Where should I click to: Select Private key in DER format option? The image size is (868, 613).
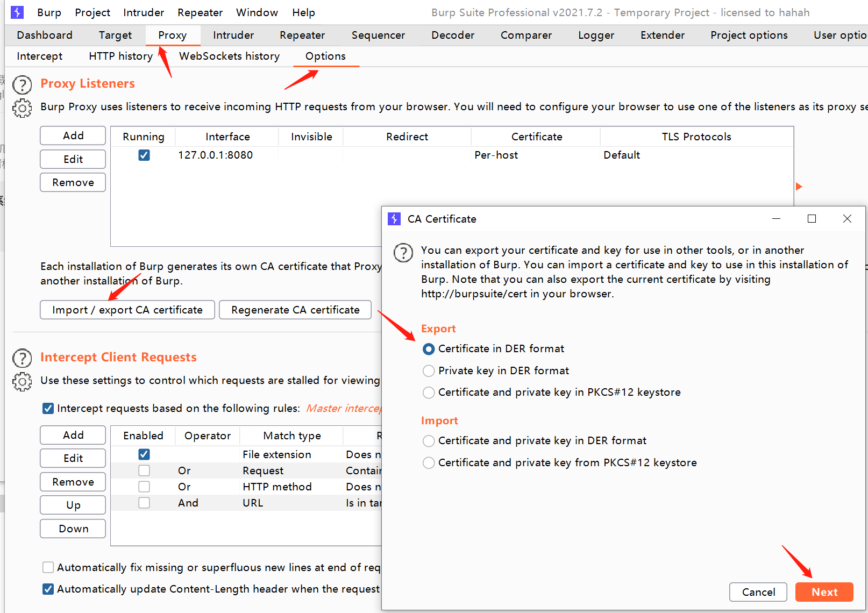(x=429, y=371)
